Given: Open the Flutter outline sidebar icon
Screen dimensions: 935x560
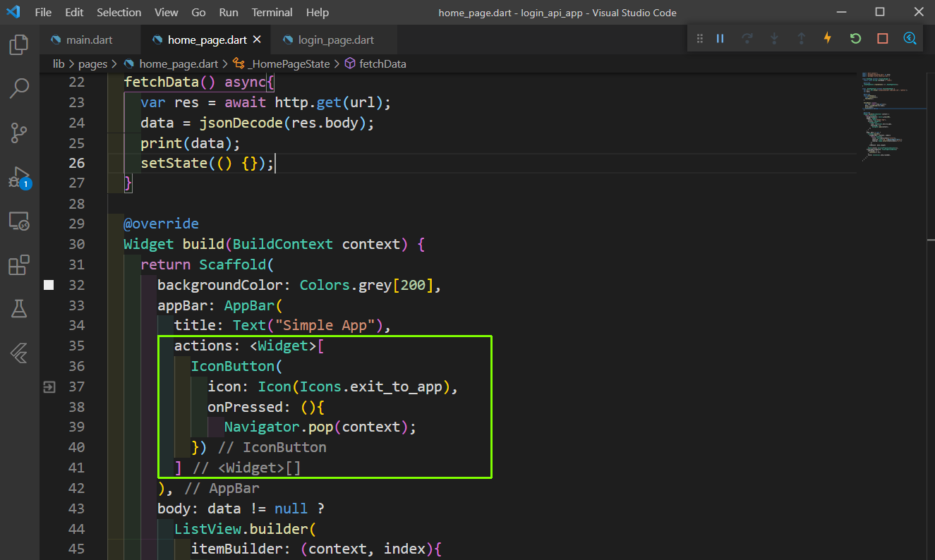Looking at the screenshot, I should 18,353.
